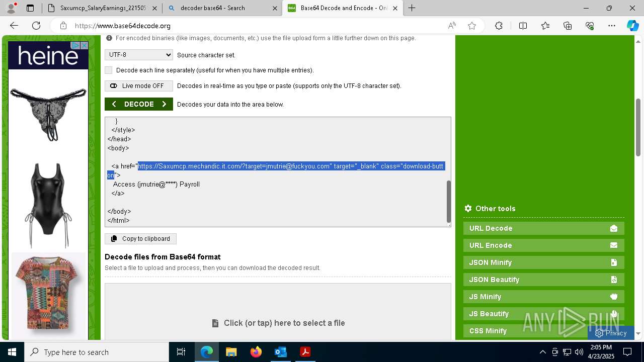644x362 pixels.
Task: Toggle Live mode switch
Action: click(139, 86)
